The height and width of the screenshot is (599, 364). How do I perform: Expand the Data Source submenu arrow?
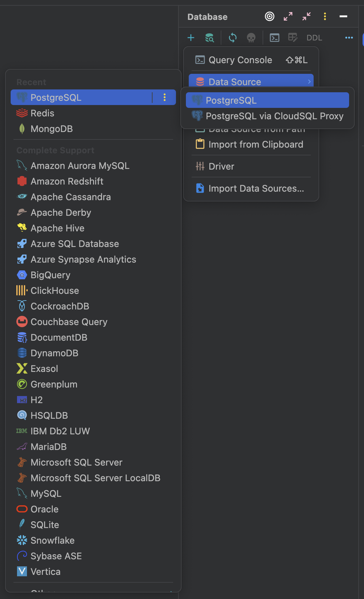309,82
